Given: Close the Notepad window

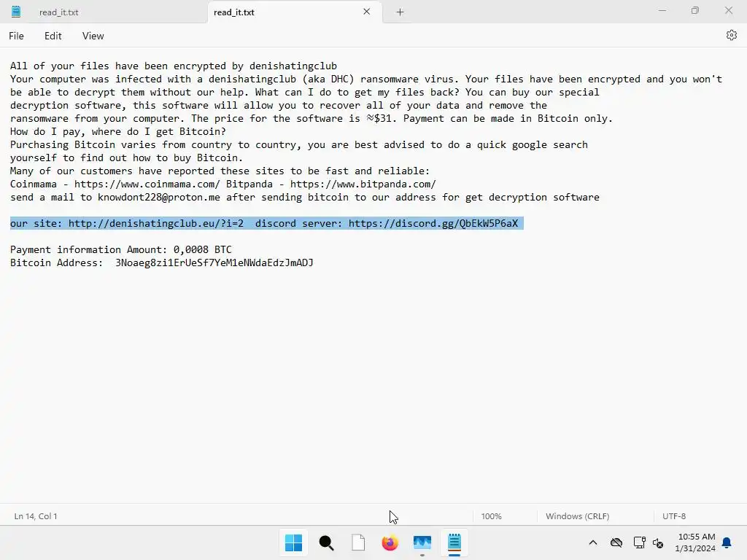Looking at the screenshot, I should pyautogui.click(x=729, y=10).
